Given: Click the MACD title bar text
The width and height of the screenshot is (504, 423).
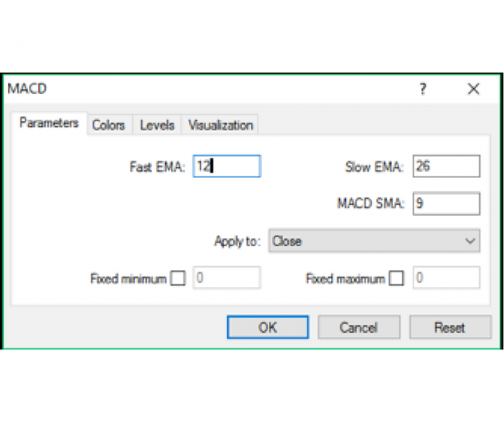Looking at the screenshot, I should pos(27,89).
